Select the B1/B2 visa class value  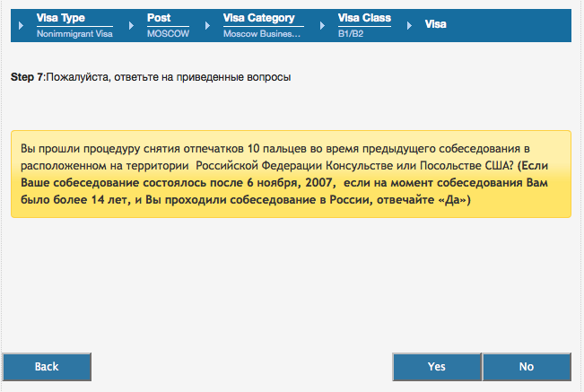(x=352, y=33)
